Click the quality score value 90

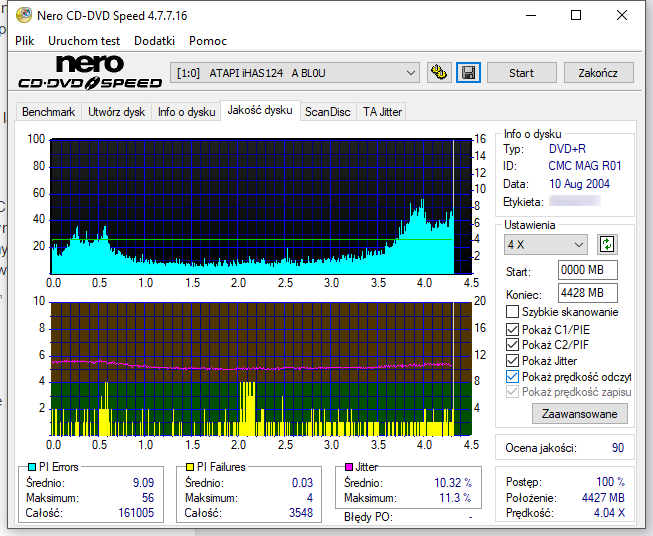(x=618, y=448)
